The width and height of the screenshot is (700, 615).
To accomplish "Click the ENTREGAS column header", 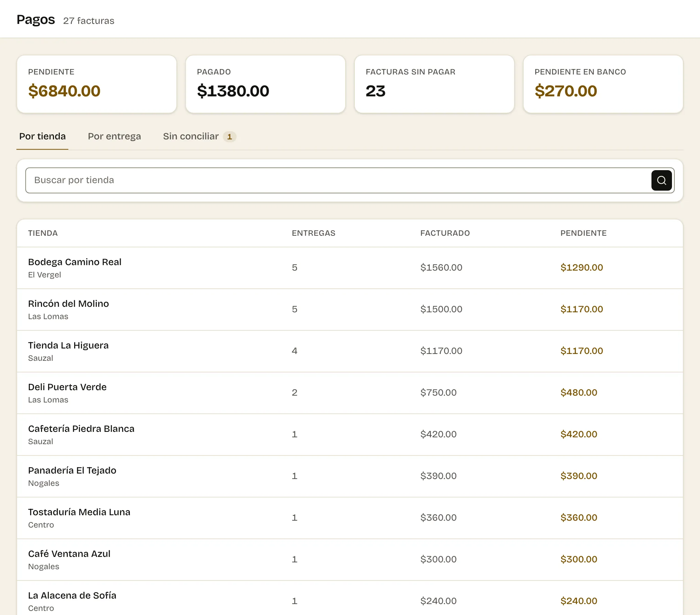I will (313, 233).
